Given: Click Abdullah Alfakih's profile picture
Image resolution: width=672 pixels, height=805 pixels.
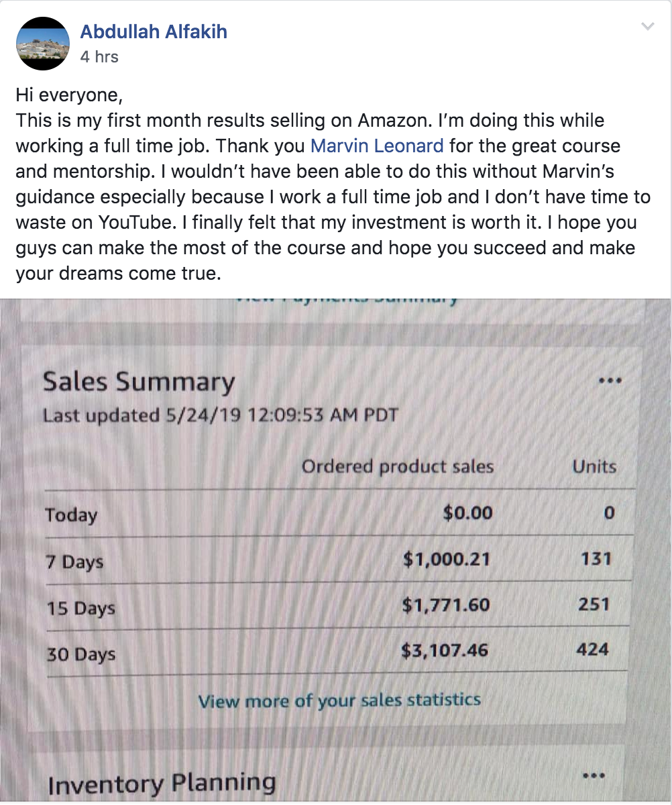Looking at the screenshot, I should pyautogui.click(x=43, y=43).
